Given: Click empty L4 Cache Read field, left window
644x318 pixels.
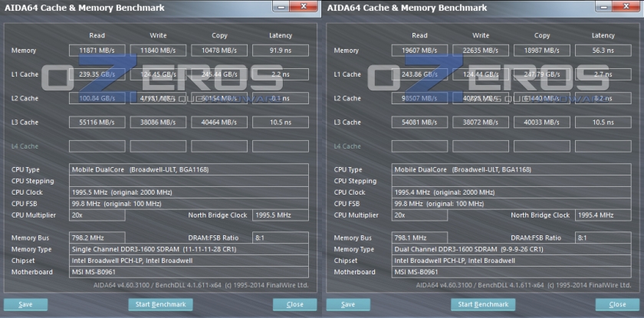Looking at the screenshot, I should pyautogui.click(x=97, y=146).
